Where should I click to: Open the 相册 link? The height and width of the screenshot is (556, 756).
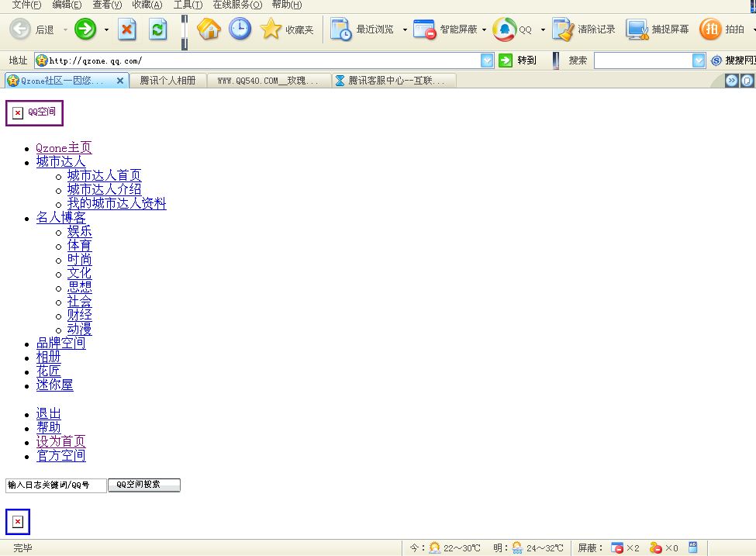(48, 357)
